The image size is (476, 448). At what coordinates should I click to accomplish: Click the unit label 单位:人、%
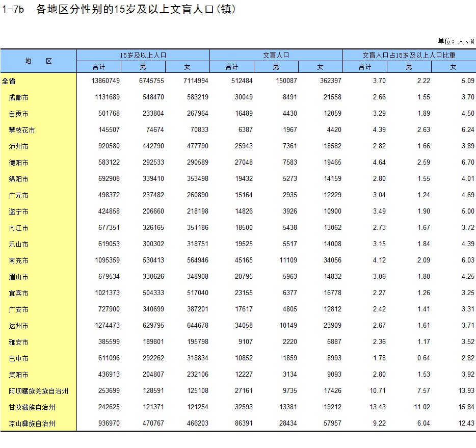[x=456, y=41]
